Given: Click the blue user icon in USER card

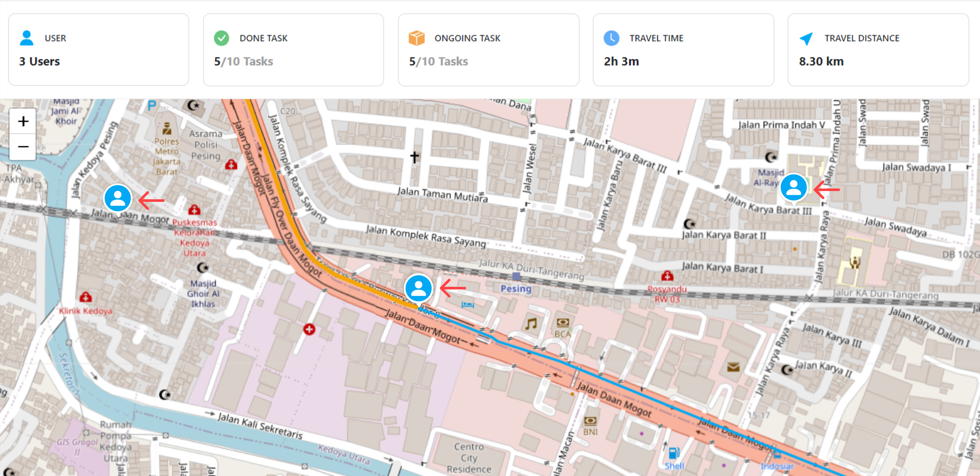Looking at the screenshot, I should tap(27, 38).
